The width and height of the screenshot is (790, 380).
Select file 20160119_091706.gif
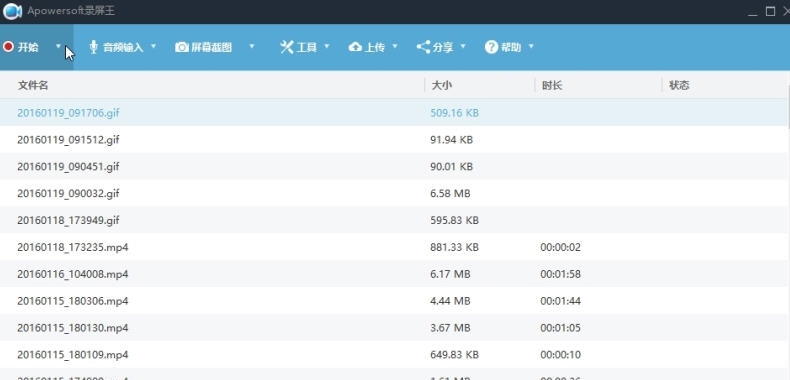coord(68,113)
